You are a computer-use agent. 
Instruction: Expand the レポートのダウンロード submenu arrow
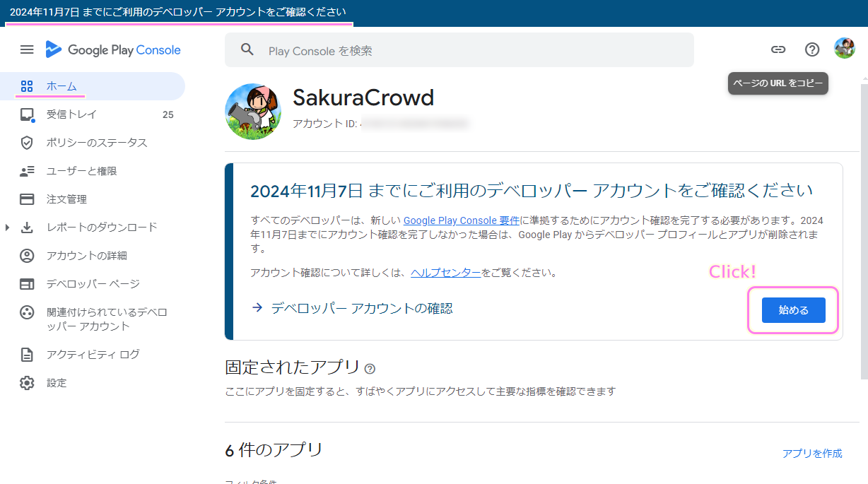(x=8, y=228)
